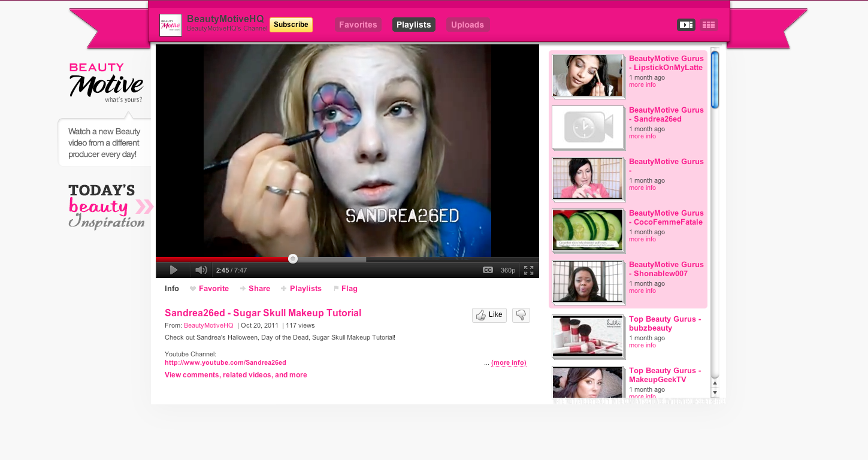The image size is (868, 460).
Task: Click the 2:45 / 7:47 time display
Action: (x=231, y=271)
